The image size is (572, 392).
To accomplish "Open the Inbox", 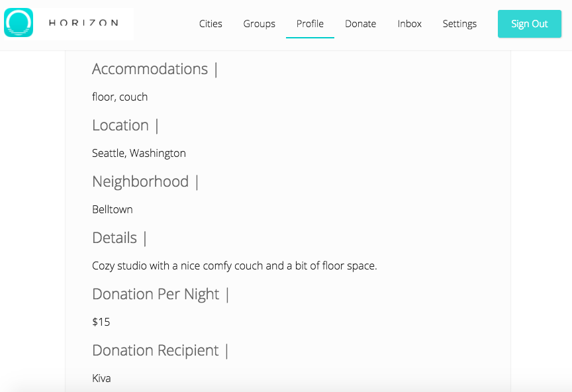I will tap(409, 24).
